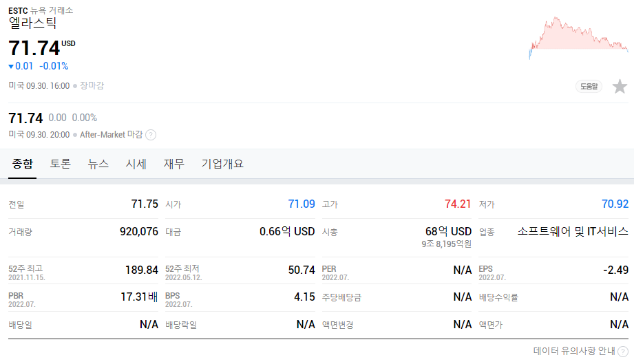Click 시총 value 68억 USD
Image resolution: width=634 pixels, height=364 pixels.
[x=448, y=231]
